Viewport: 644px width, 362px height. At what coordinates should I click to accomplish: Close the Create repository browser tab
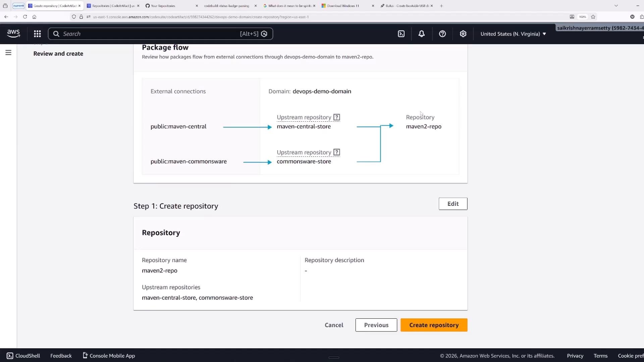pyautogui.click(x=79, y=6)
